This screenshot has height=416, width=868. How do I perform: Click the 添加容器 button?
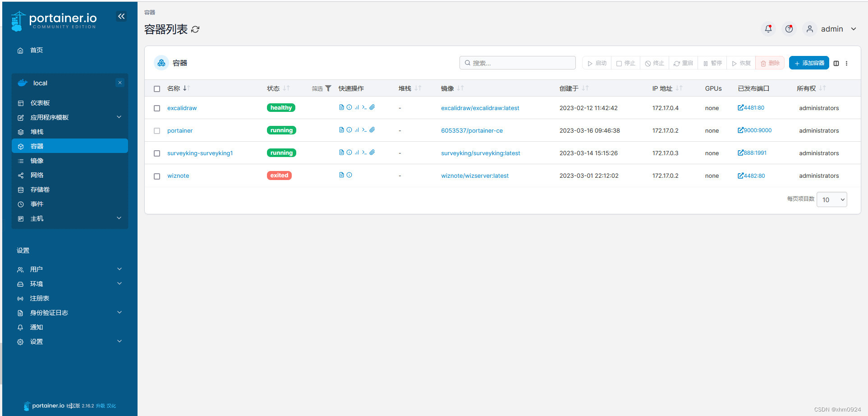click(x=809, y=63)
